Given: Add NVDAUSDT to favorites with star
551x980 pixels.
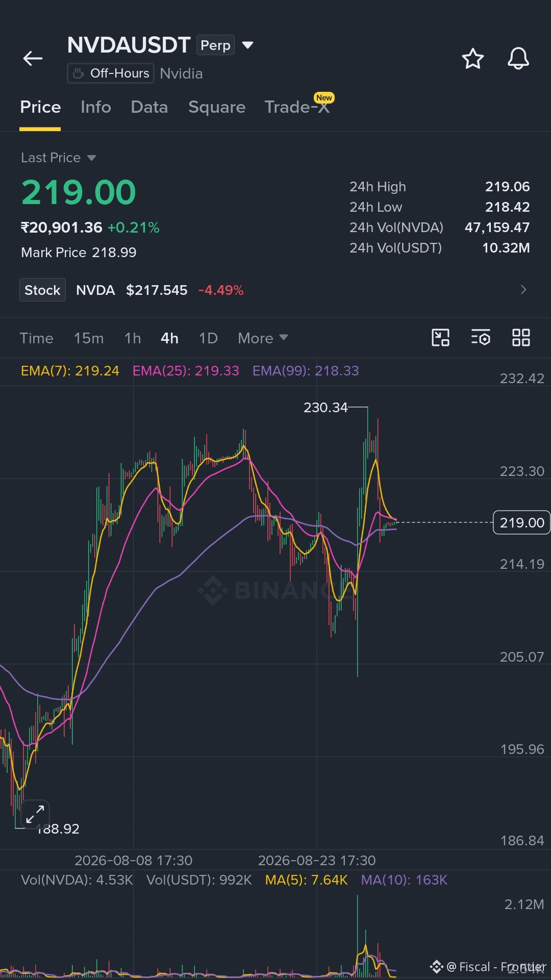Looking at the screenshot, I should tap(472, 59).
